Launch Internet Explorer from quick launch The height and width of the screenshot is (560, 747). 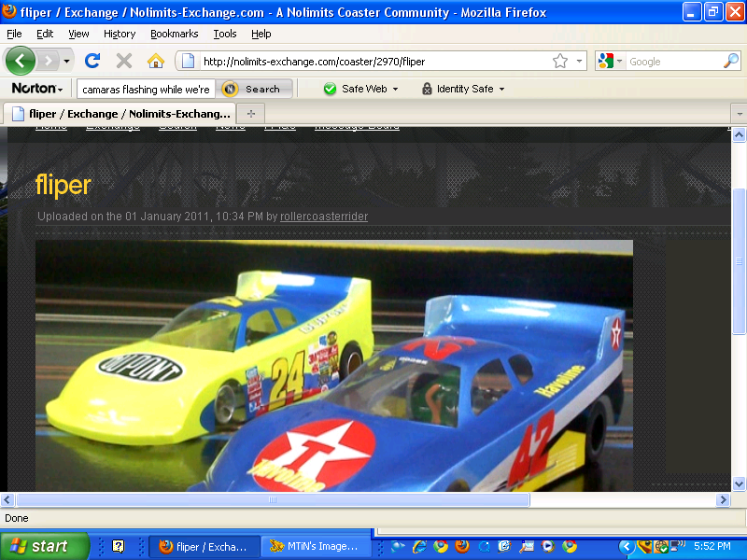(x=419, y=546)
